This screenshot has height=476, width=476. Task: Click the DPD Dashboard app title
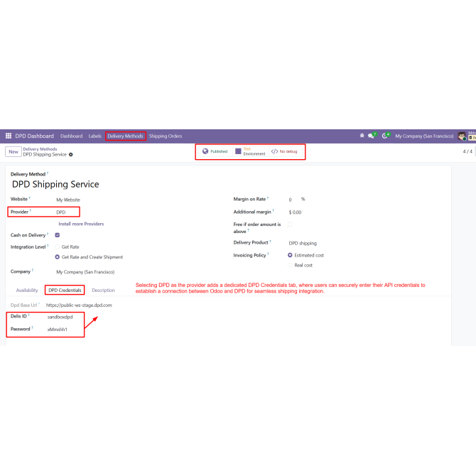coord(34,136)
